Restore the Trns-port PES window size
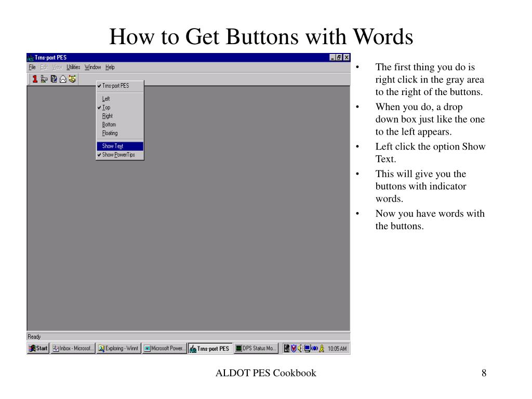Image resolution: width=532 pixels, height=399 pixels. pyautogui.click(x=339, y=58)
